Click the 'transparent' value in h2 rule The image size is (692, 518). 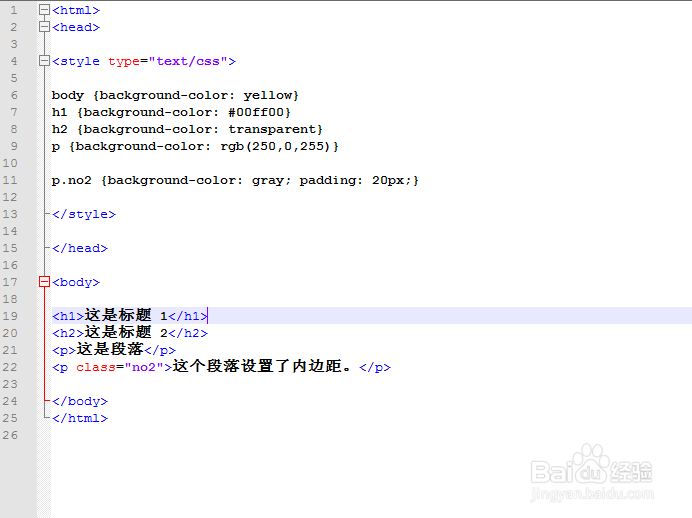tap(272, 129)
